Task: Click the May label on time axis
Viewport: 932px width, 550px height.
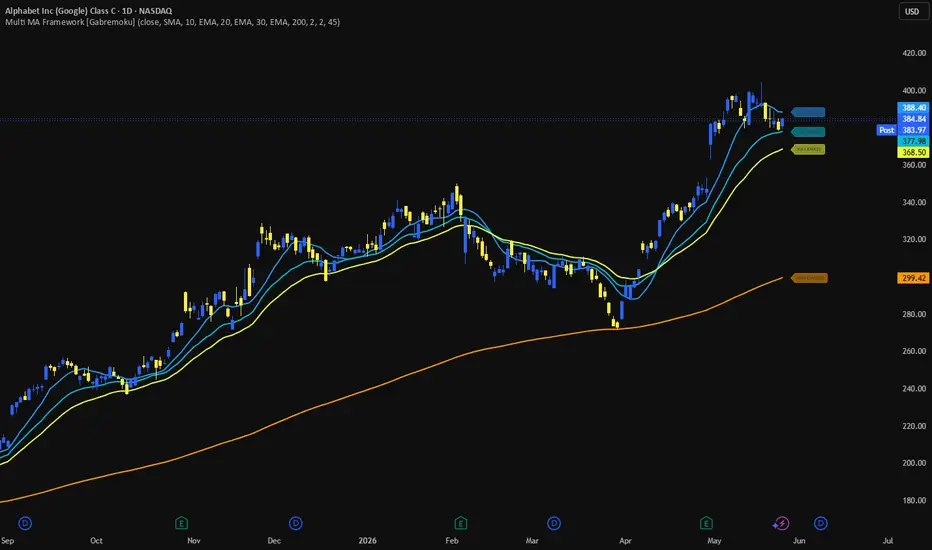Action: click(x=714, y=540)
